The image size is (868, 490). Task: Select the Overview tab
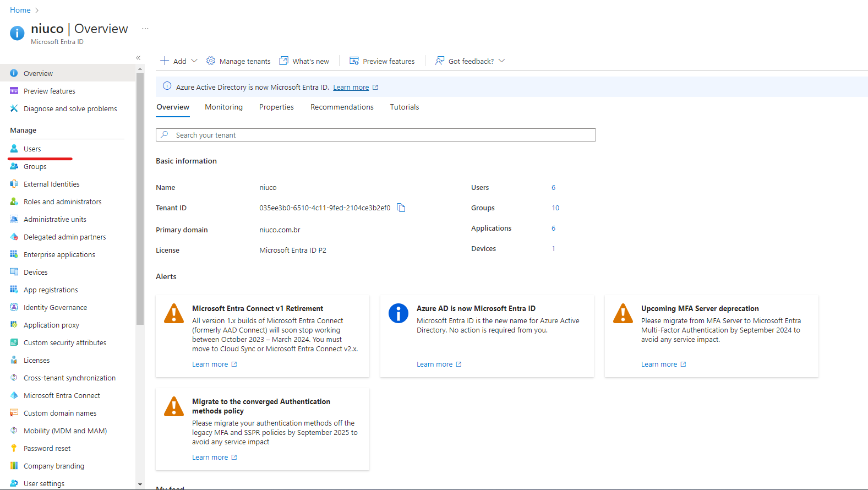[173, 107]
